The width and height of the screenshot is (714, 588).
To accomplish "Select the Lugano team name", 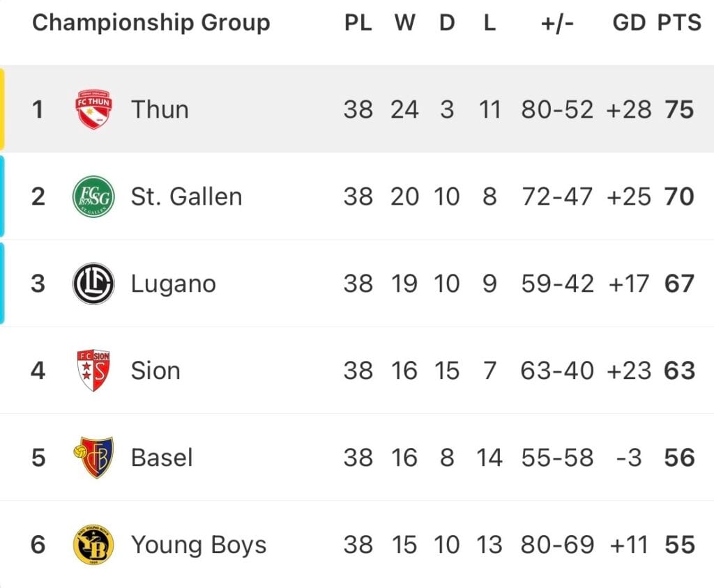I will [174, 284].
